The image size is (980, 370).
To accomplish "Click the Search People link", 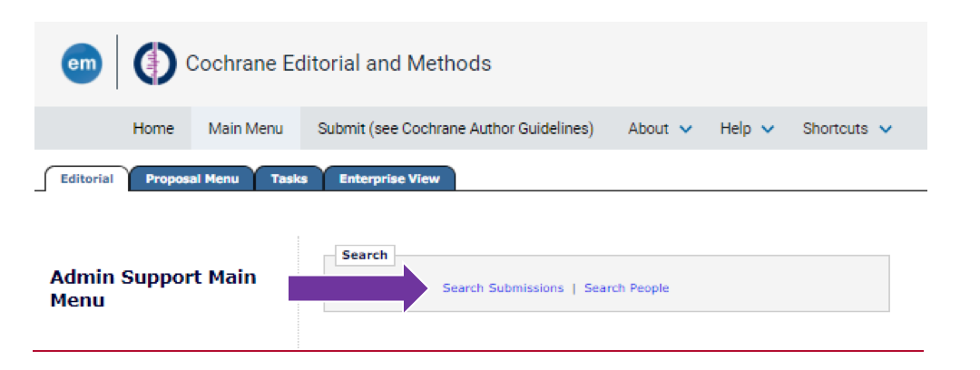I will pyautogui.click(x=626, y=288).
